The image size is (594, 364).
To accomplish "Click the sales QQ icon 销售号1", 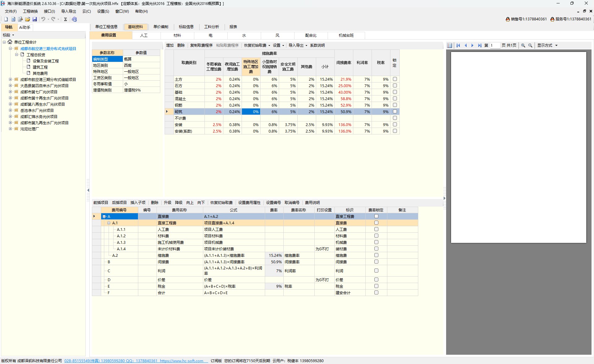I will tap(508, 19).
